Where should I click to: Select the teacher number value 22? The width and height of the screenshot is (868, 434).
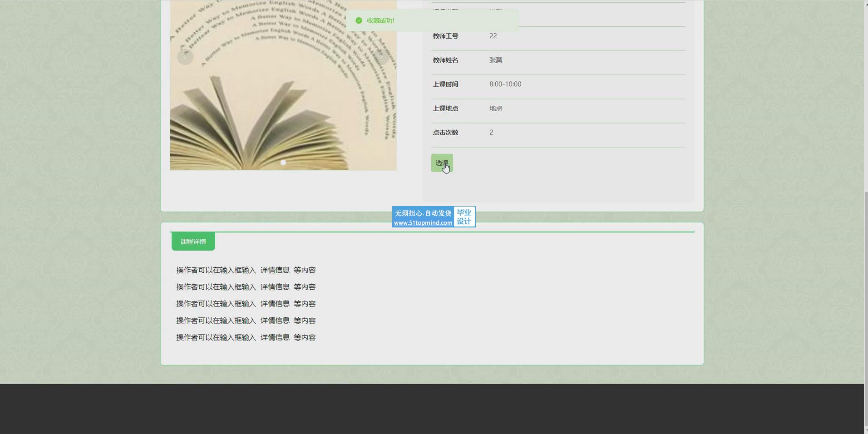click(x=493, y=36)
